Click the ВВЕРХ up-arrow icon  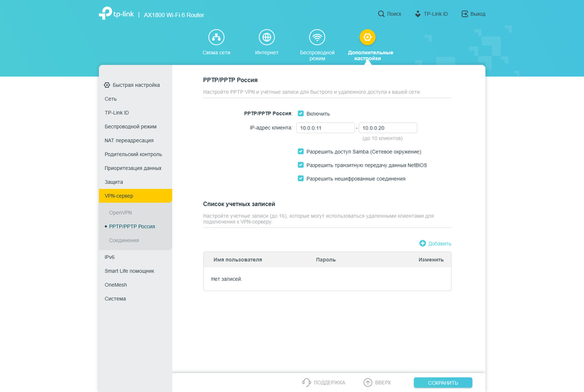click(x=368, y=382)
